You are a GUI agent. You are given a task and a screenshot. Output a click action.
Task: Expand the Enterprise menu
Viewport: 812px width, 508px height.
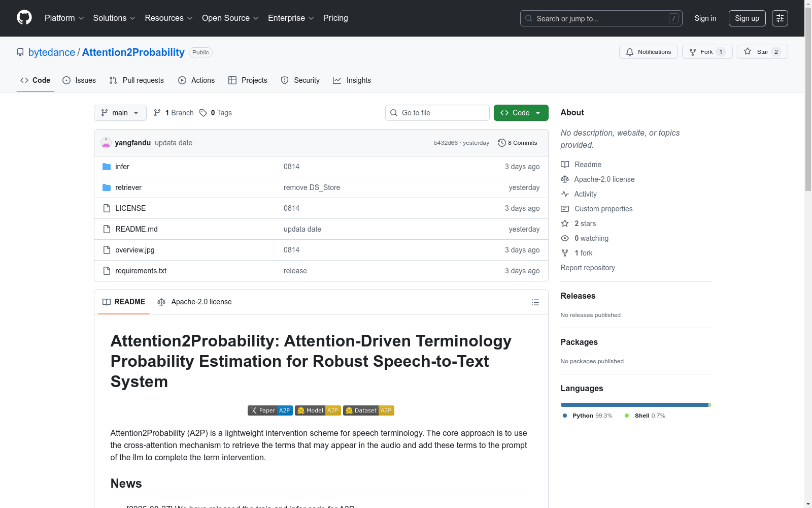291,18
